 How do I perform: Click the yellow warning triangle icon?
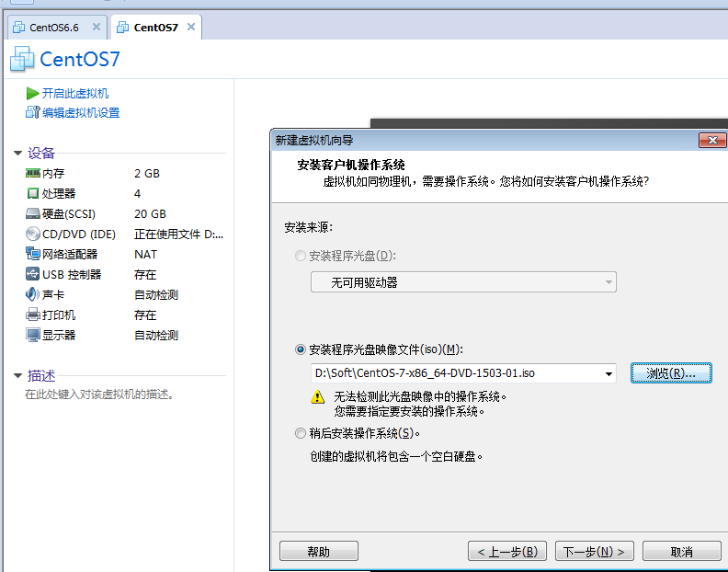tap(317, 397)
